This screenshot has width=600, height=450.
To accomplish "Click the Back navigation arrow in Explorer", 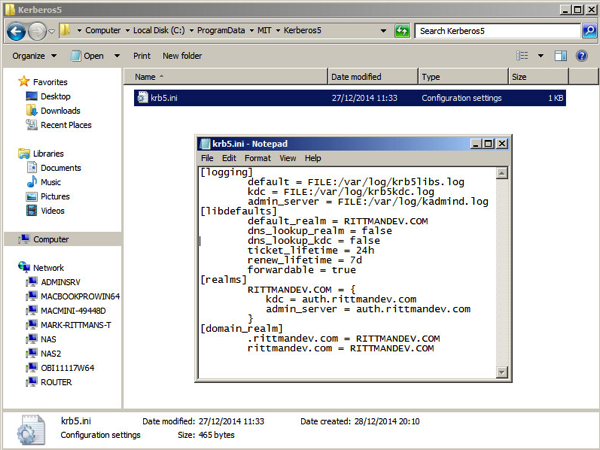I will tap(16, 31).
